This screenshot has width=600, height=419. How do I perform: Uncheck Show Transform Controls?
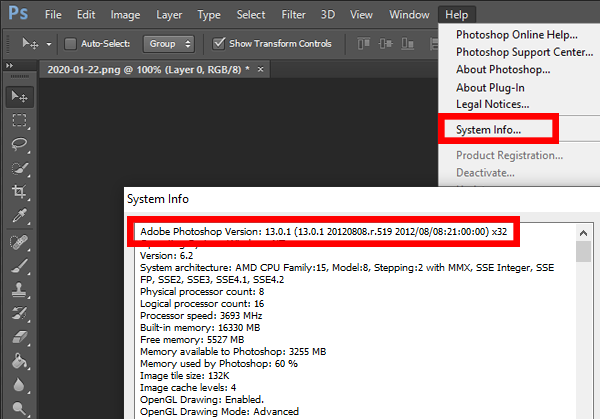tap(218, 43)
